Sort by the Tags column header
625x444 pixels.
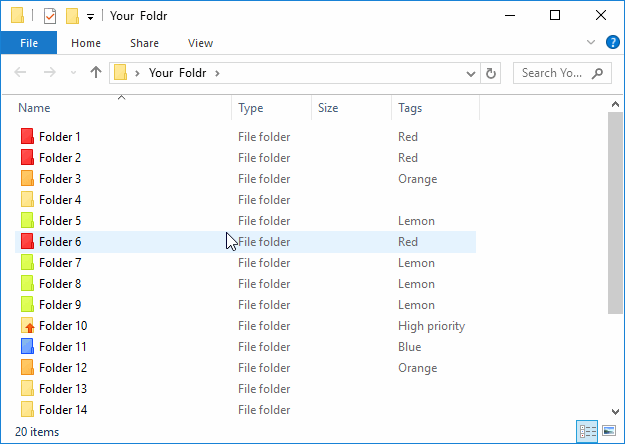pos(435,108)
